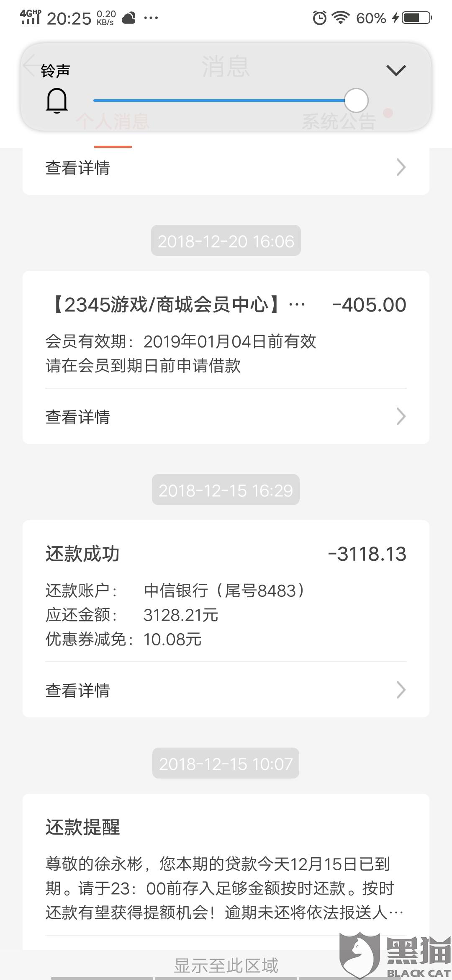The image size is (452, 980).
Task: Tap the 2018-12-20 16:06 timestamp label
Action: tap(226, 241)
